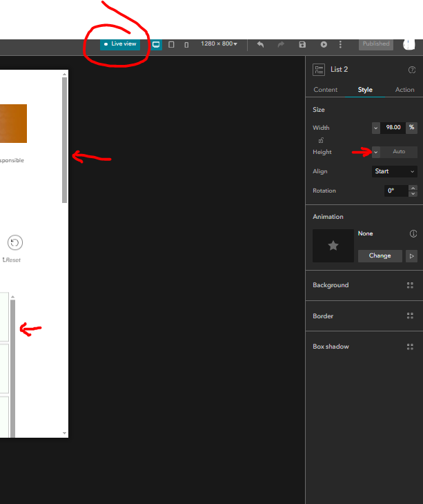
Task: Undo the last action
Action: pyautogui.click(x=260, y=44)
